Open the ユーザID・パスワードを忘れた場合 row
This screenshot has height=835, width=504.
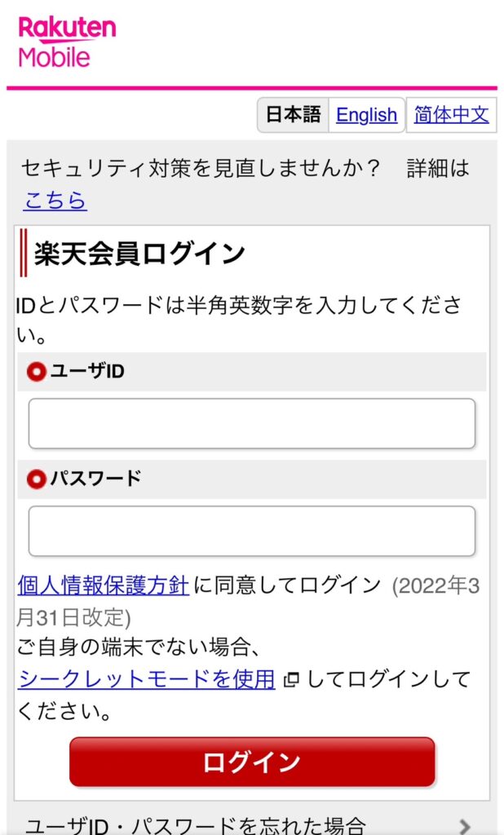click(196, 825)
